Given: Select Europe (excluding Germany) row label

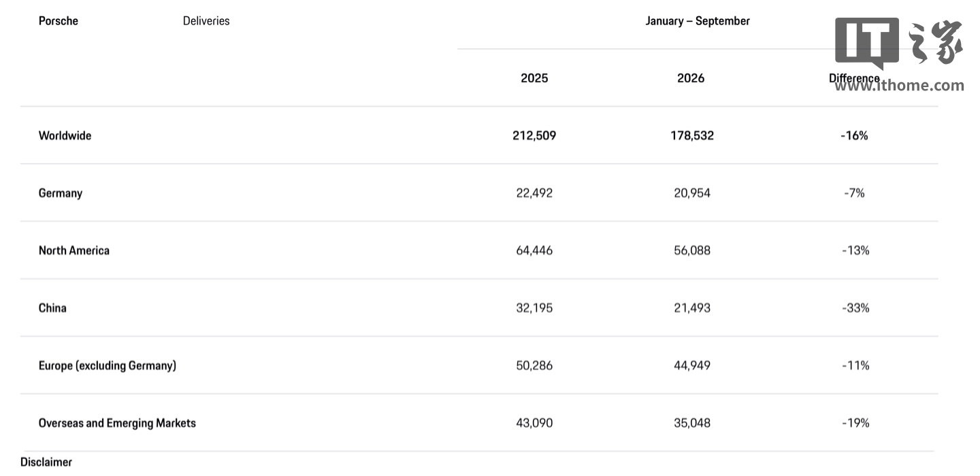Looking at the screenshot, I should 108,366.
